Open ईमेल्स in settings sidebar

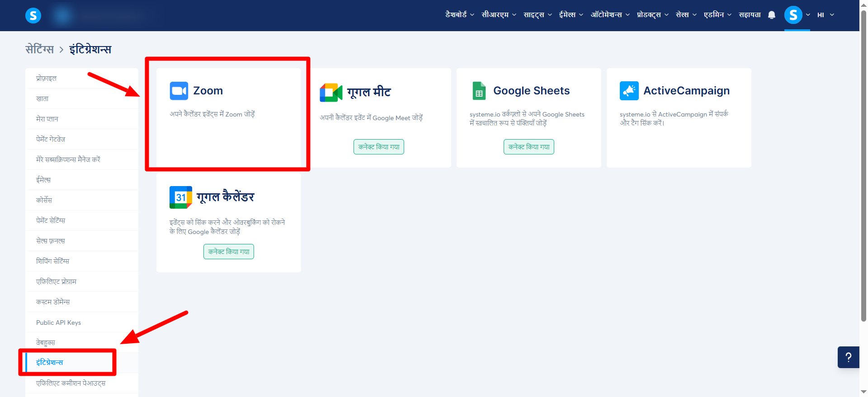[82, 180]
